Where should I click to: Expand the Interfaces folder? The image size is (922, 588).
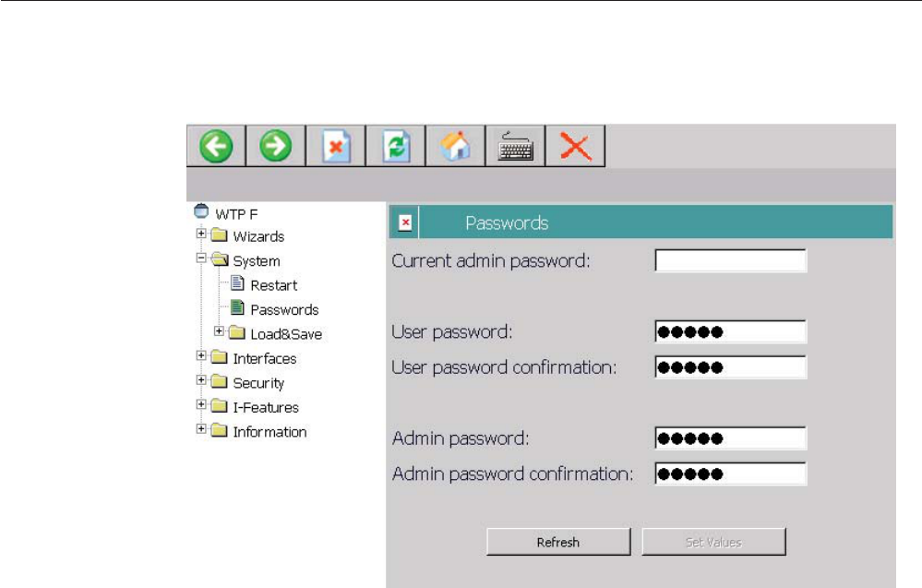[x=201, y=355]
